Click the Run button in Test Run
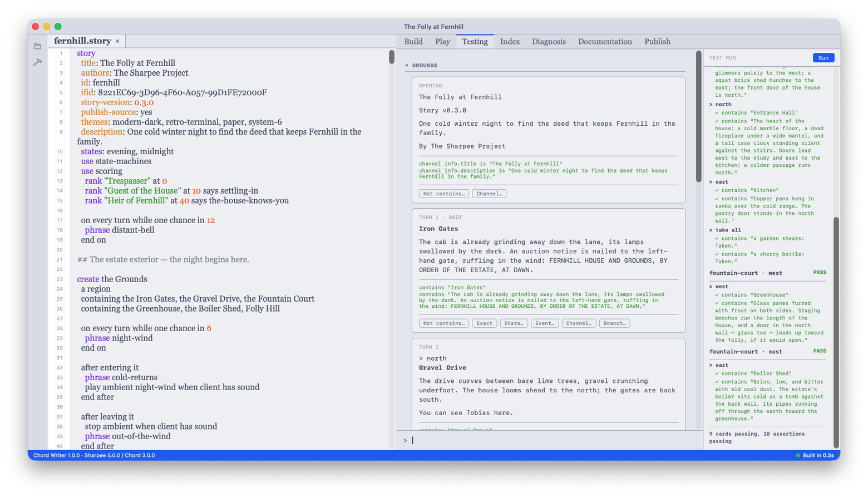The image size is (868, 497). click(823, 58)
